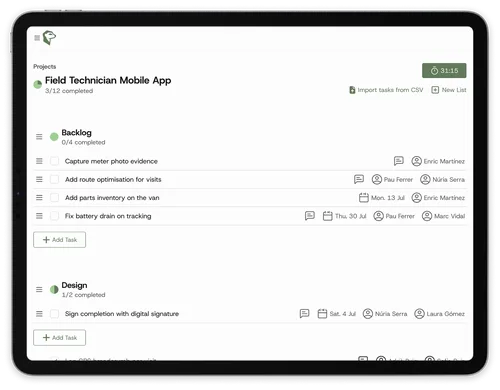Open Field Technician Mobile App title

[x=108, y=80]
